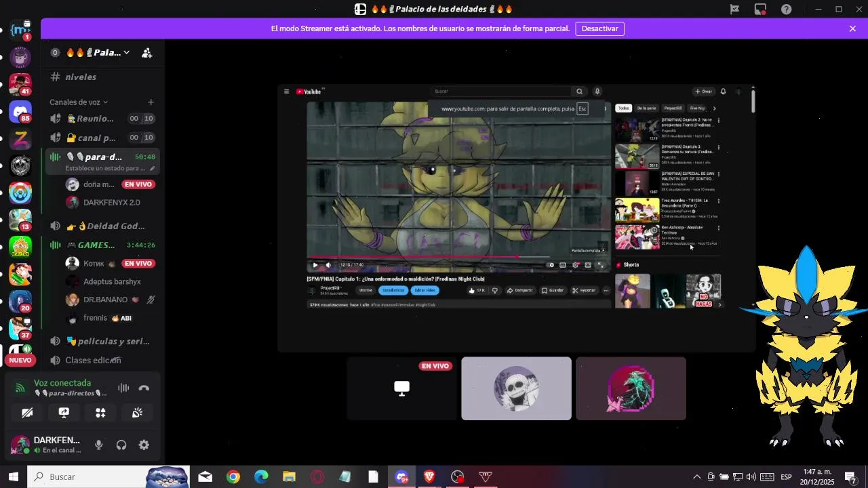Deafen with the headphones icon

point(121,445)
